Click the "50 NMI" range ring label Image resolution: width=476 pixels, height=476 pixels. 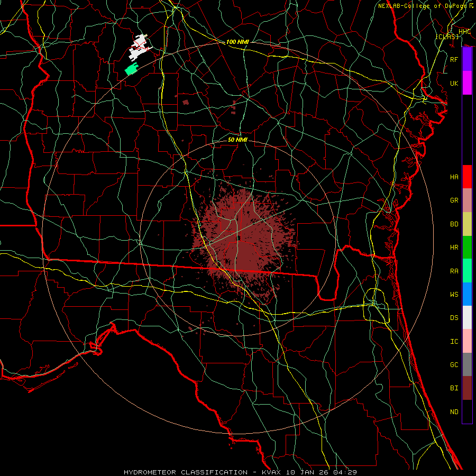click(237, 140)
